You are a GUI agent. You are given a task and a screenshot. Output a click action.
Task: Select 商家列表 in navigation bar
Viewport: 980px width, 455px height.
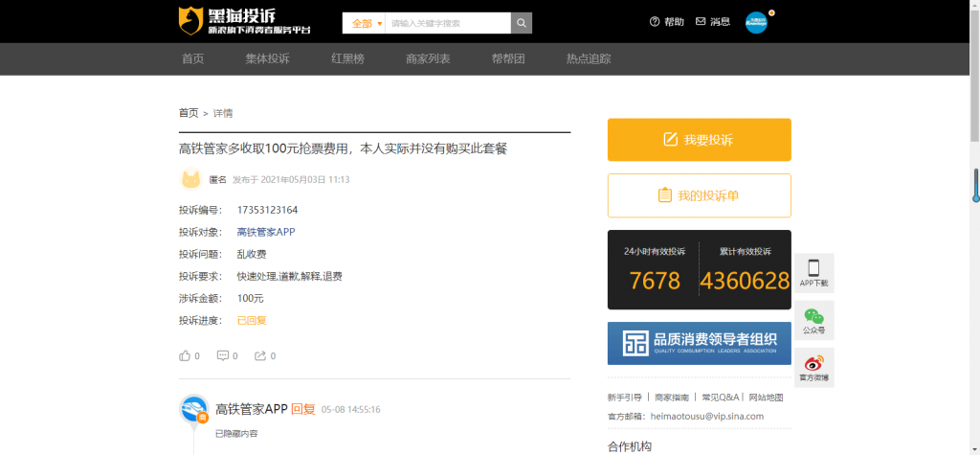428,58
